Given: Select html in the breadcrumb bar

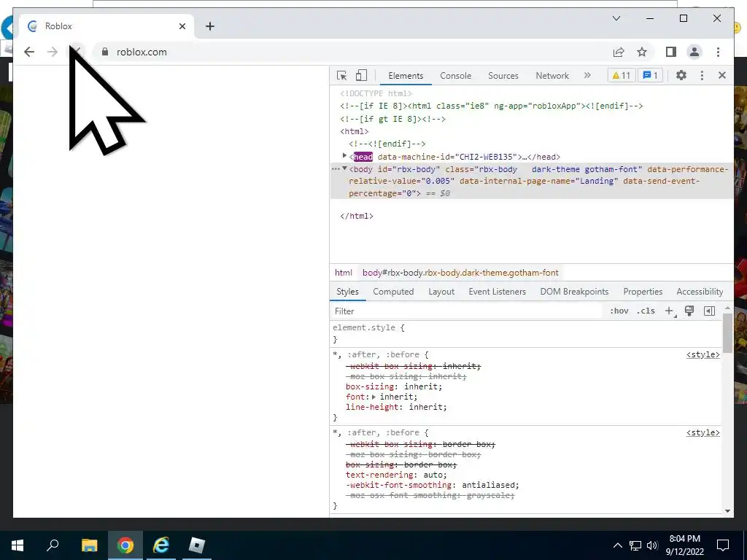Looking at the screenshot, I should click(x=343, y=273).
